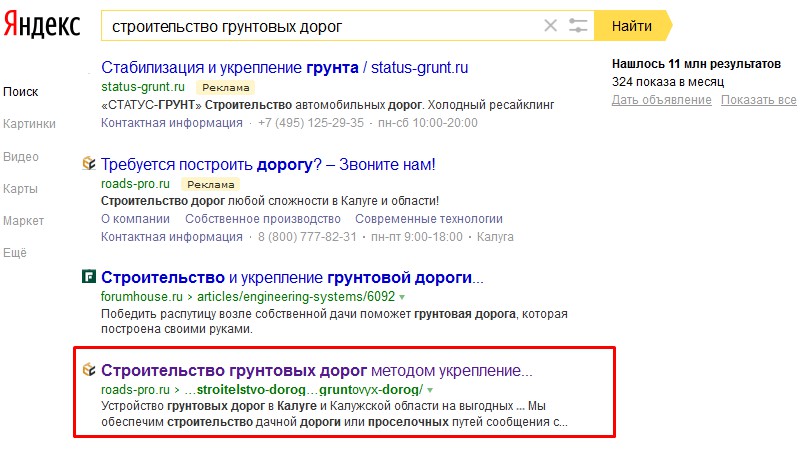
Task: Open Контактная информация for status-grunt.ru
Action: pos(172,123)
